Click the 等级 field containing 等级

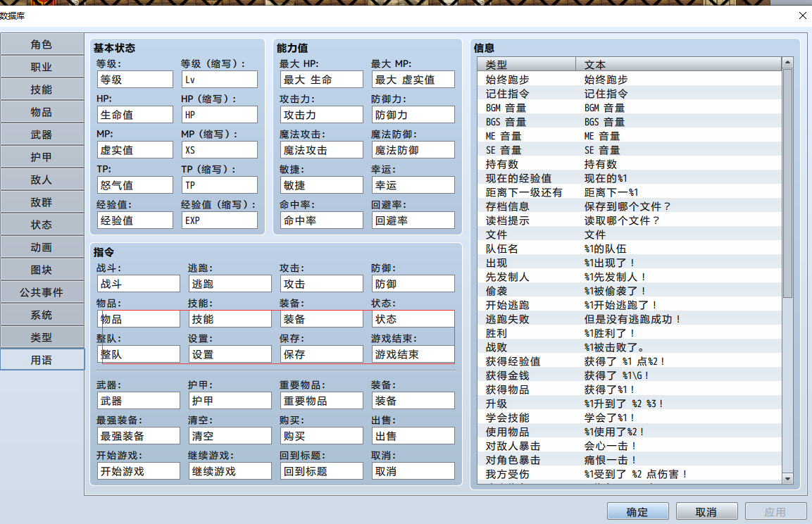click(135, 79)
